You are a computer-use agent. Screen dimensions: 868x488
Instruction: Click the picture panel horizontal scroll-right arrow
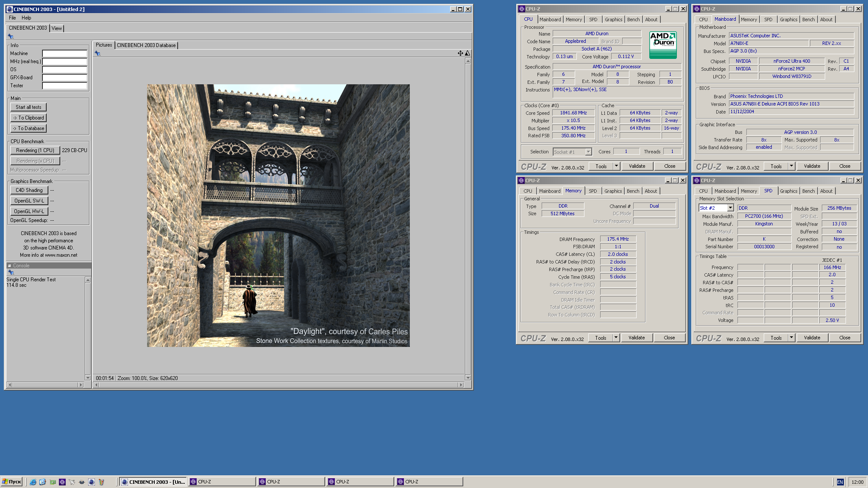click(461, 385)
